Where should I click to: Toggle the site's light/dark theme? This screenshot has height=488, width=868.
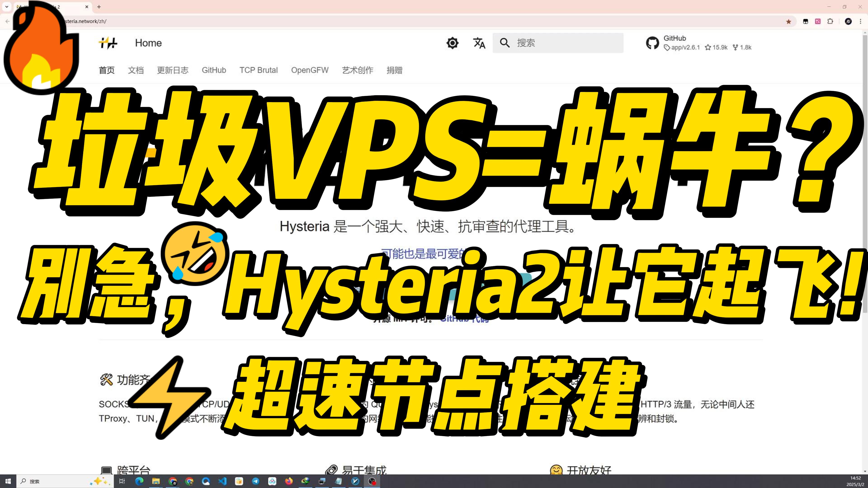pyautogui.click(x=452, y=43)
